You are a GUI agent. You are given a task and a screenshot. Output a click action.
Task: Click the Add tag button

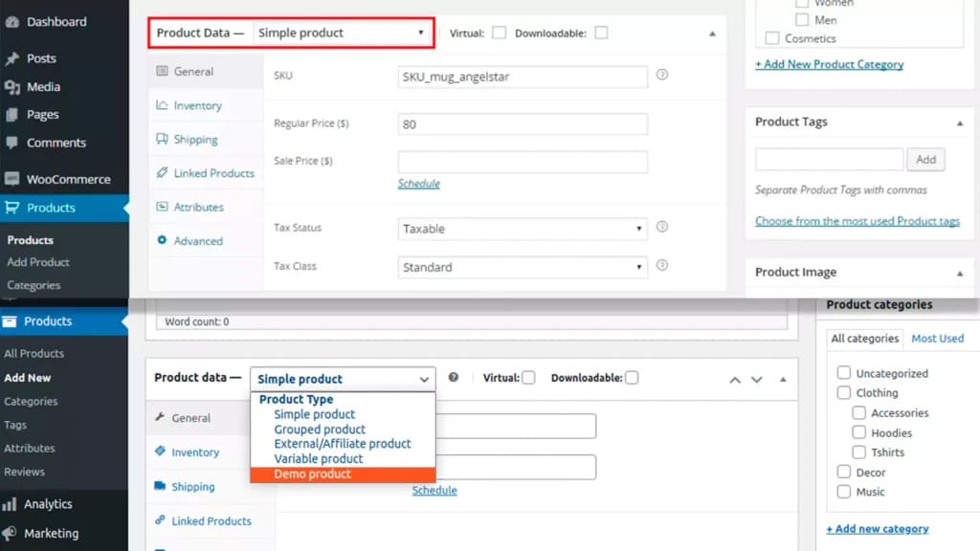(925, 160)
